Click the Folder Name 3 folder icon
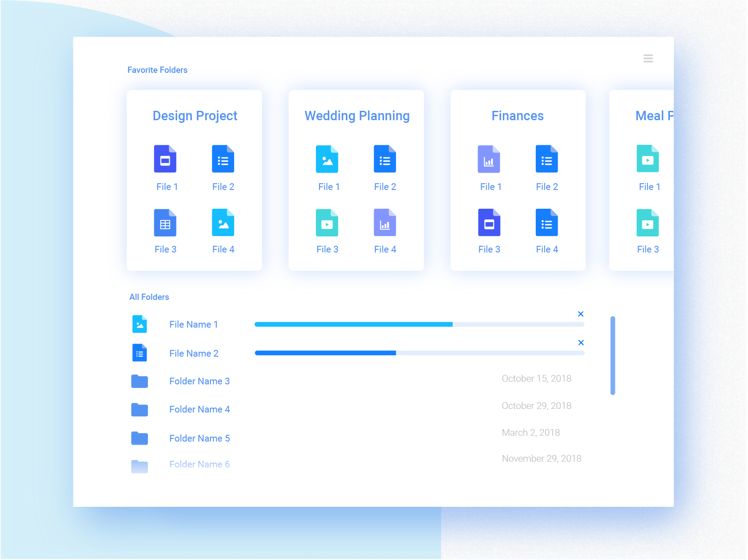This screenshot has width=748, height=560. coord(139,381)
